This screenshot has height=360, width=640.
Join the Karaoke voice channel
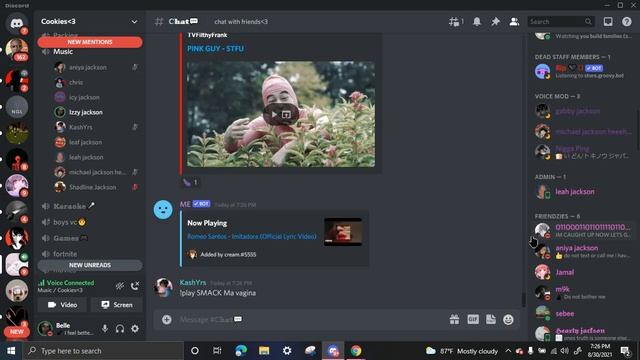[69, 206]
